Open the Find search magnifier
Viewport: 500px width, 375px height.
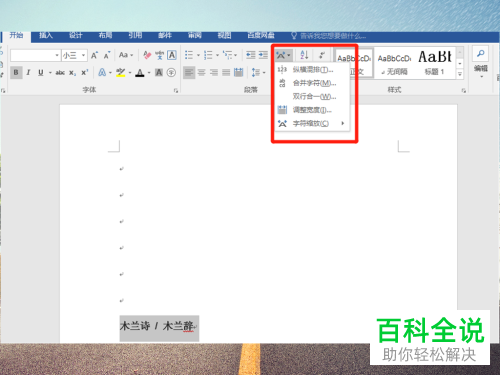(x=481, y=53)
